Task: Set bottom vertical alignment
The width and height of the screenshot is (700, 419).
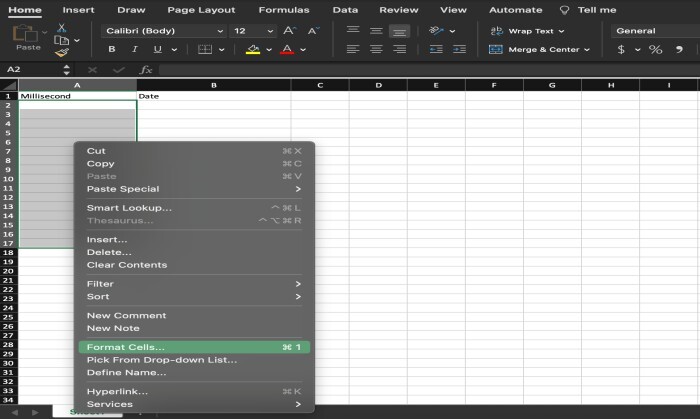Action: (x=399, y=31)
